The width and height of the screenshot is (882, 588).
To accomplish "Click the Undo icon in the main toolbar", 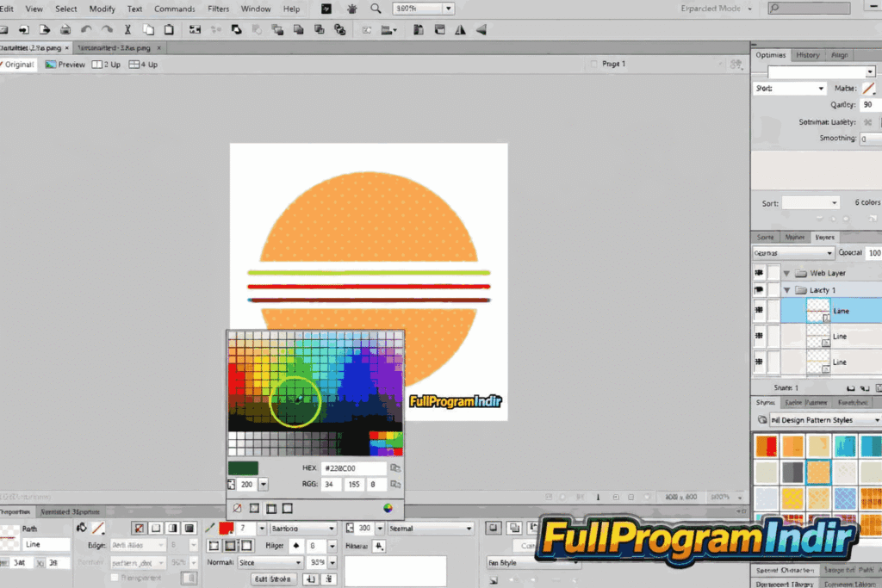I will (84, 28).
